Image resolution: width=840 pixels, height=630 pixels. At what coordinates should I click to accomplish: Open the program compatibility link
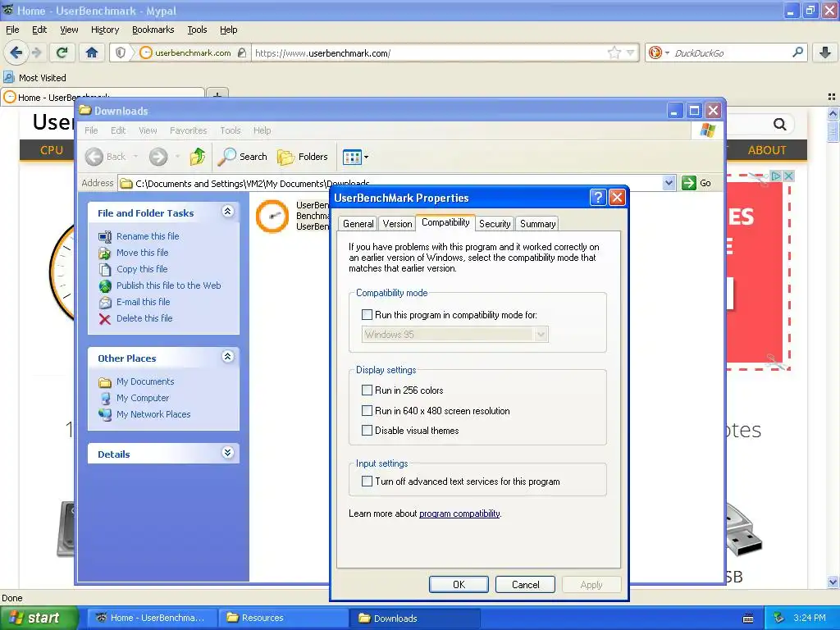point(459,514)
